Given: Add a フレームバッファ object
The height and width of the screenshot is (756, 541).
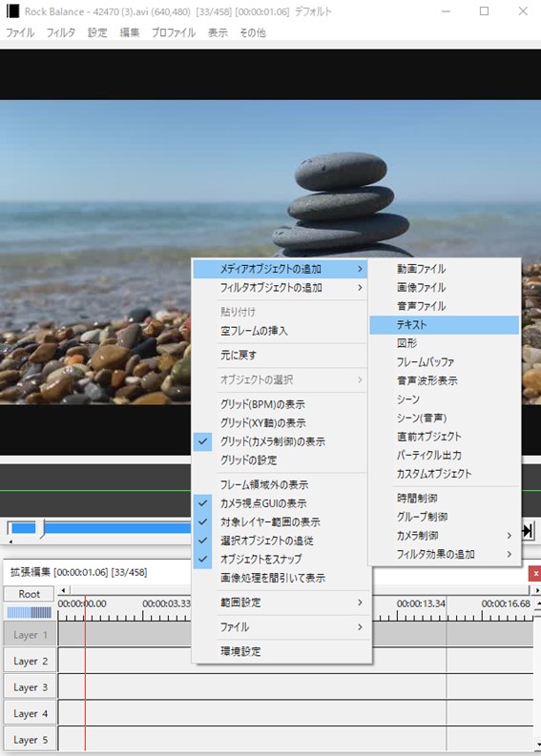Looking at the screenshot, I should tap(445, 362).
